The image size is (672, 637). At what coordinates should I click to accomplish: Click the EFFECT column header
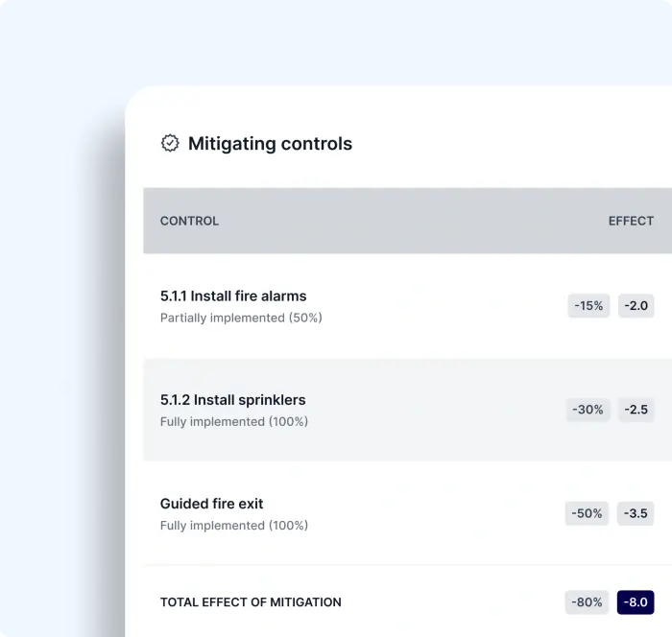[631, 221]
